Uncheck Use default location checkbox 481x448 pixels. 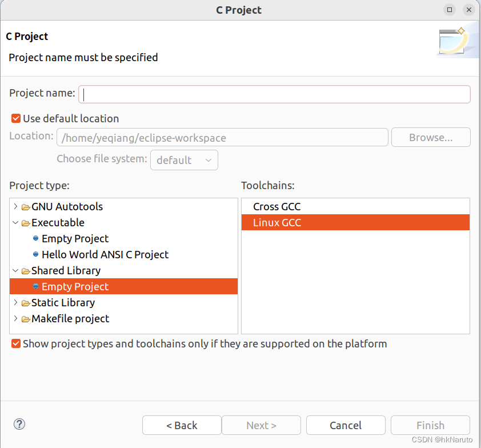pos(16,118)
